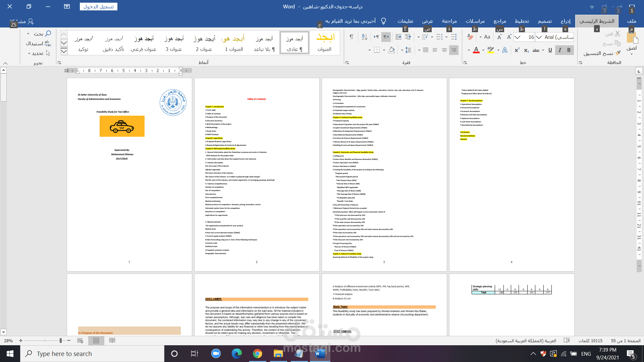Click the sort A-Z icon
Screen dimensions: 644x362
click(364, 37)
